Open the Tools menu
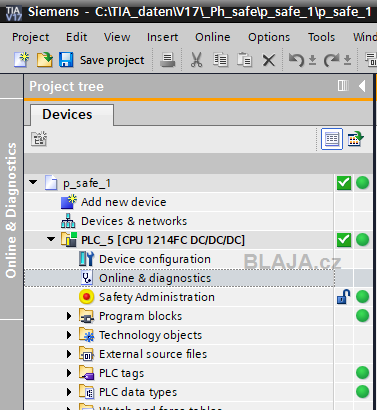This screenshot has height=410, width=377. point(321,37)
